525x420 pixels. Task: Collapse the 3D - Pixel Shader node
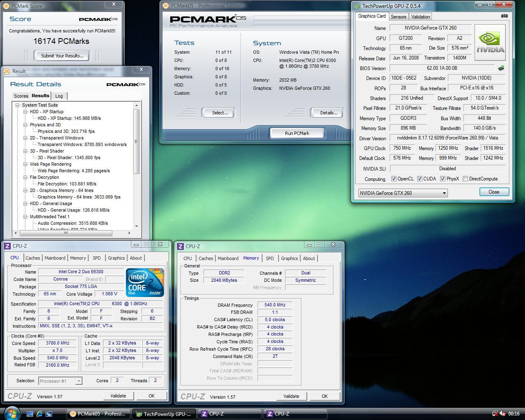(x=25, y=151)
